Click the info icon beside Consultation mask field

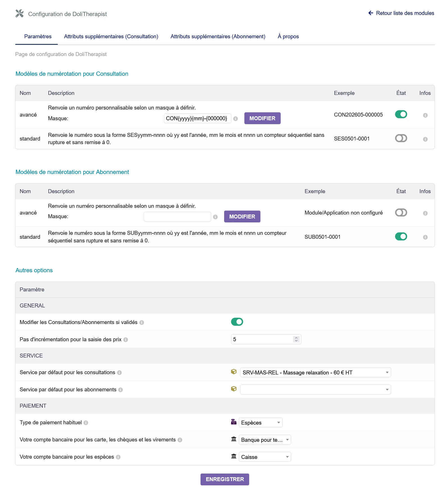tap(236, 119)
